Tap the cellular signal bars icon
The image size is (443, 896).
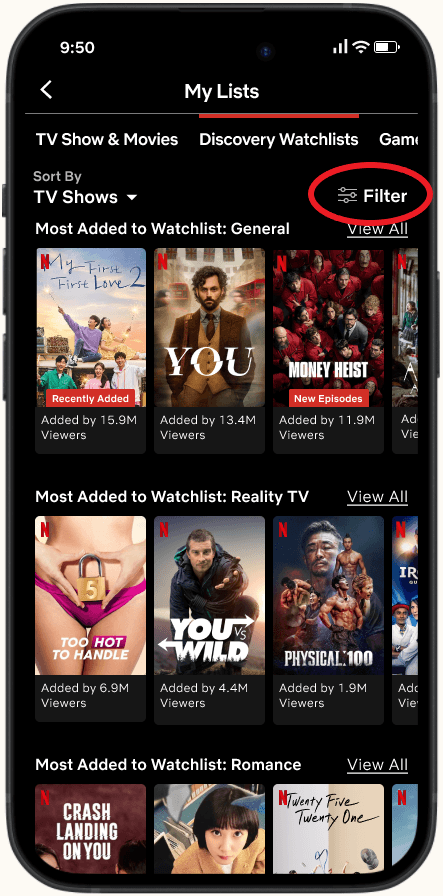pos(341,47)
